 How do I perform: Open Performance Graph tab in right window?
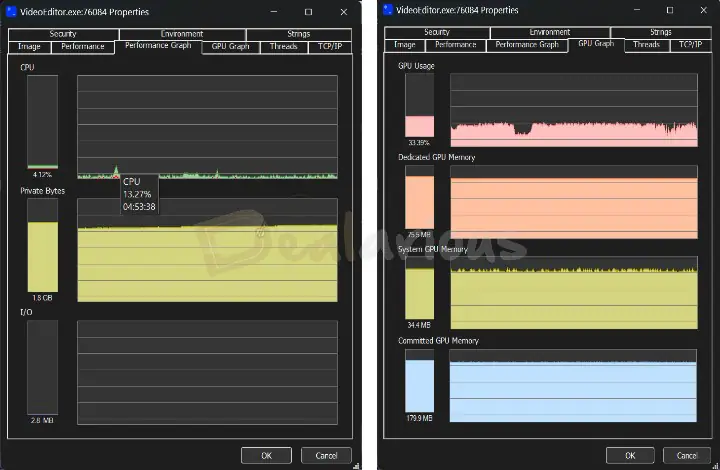coord(527,45)
